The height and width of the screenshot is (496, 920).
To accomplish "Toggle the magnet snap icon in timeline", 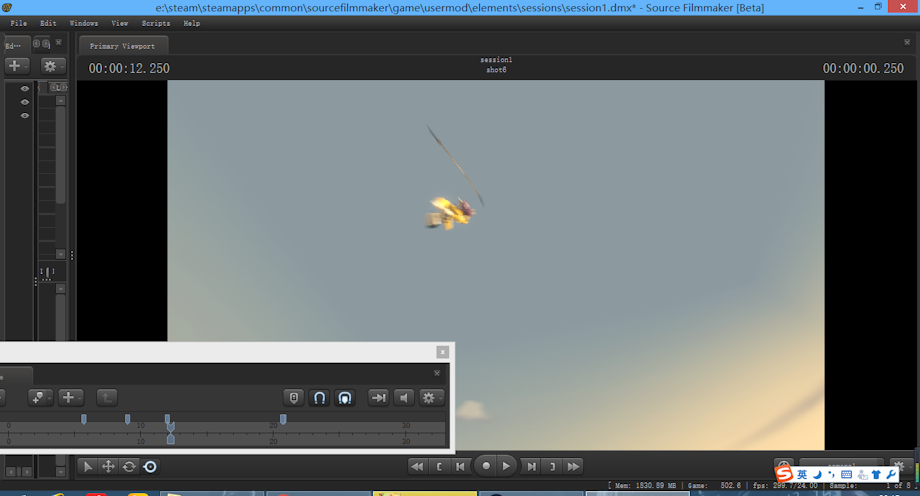I will pyautogui.click(x=319, y=398).
